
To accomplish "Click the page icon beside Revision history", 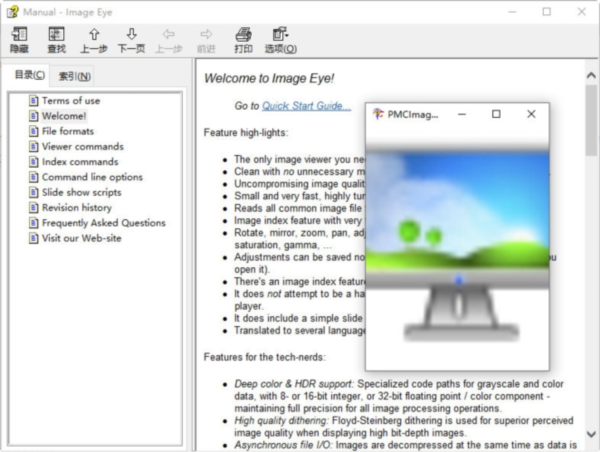I will (x=34, y=208).
